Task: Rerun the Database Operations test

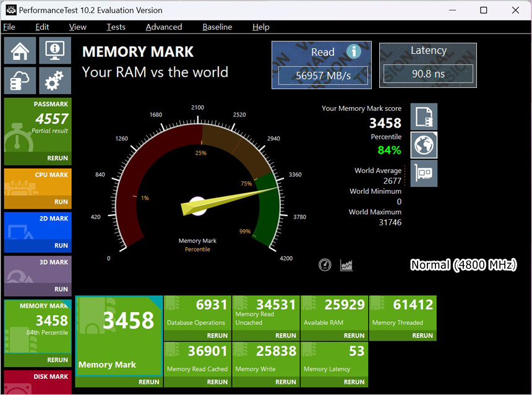Action: click(217, 336)
